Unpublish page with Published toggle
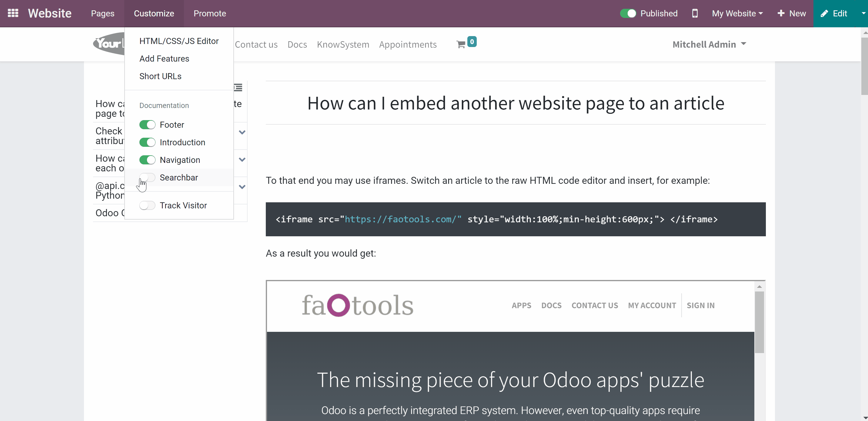Image resolution: width=868 pixels, height=421 pixels. point(628,13)
